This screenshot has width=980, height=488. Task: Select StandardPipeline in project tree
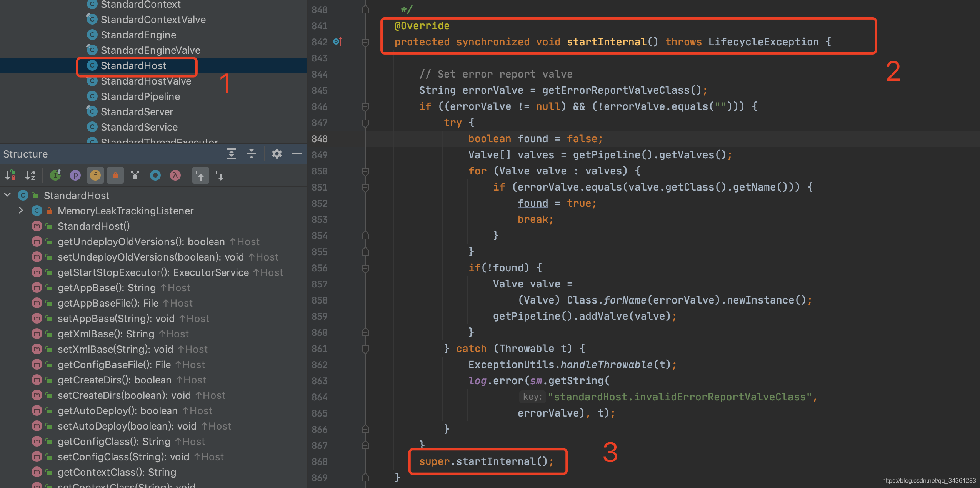point(140,96)
